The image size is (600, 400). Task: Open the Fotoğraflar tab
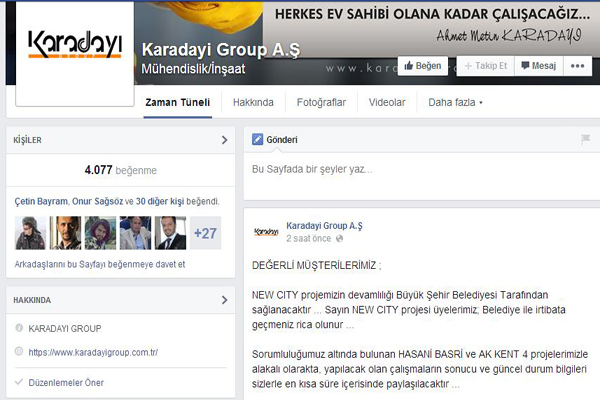[321, 103]
